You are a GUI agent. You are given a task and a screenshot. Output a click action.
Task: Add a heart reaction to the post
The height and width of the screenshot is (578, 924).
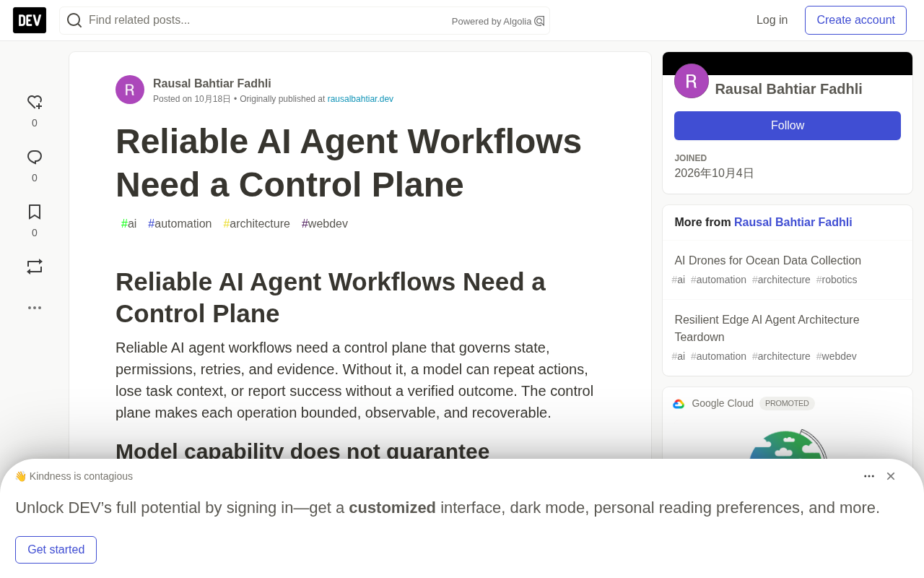[35, 103]
